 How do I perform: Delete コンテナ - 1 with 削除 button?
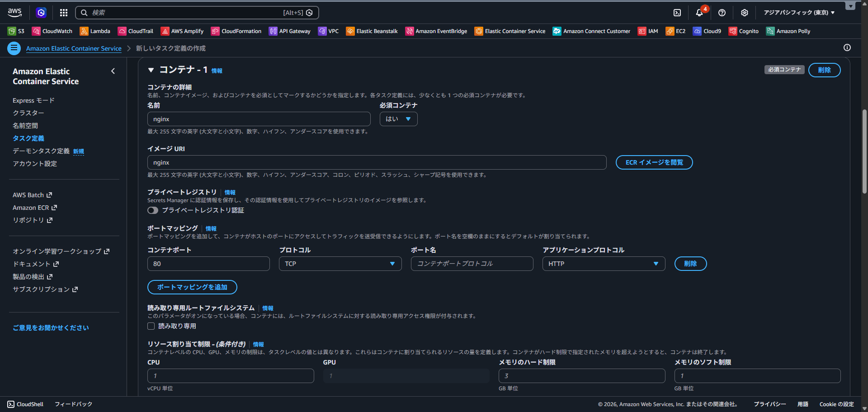coord(824,70)
